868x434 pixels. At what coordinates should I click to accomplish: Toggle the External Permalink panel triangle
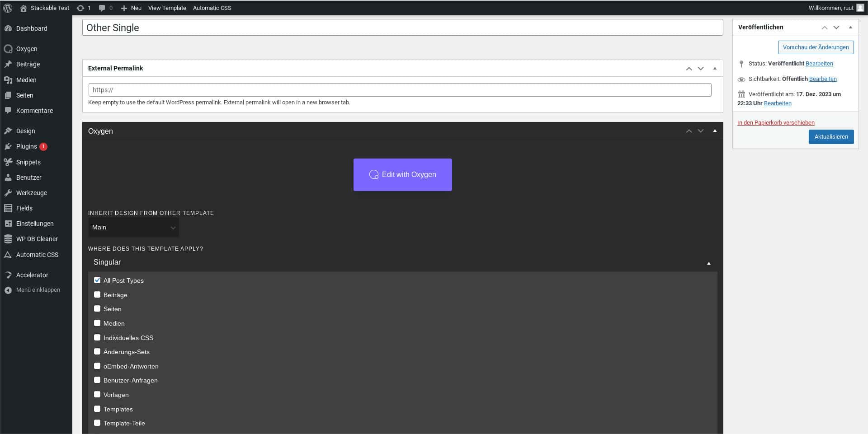(x=715, y=69)
